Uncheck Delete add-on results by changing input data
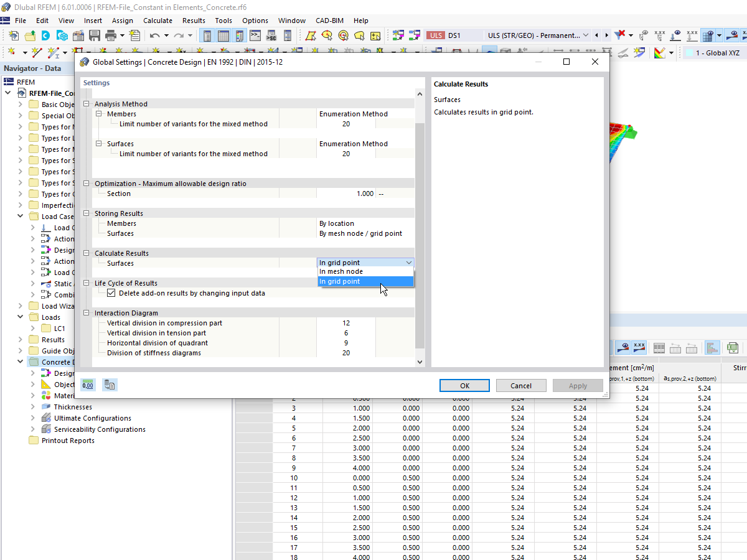The image size is (747, 560). tap(111, 292)
